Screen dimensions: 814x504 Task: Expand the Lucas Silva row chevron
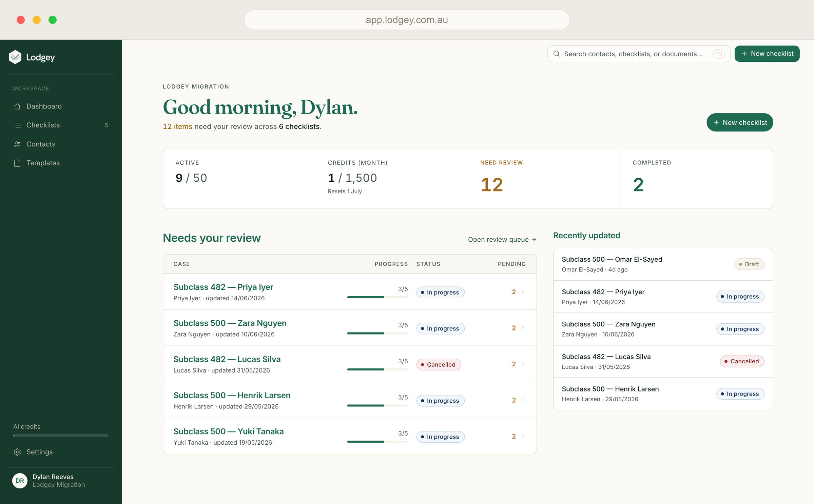523,364
